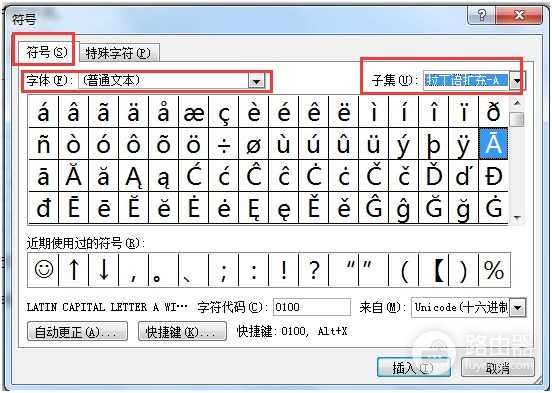The width and height of the screenshot is (552, 393).
Task: Select the Ġ with dot above
Action: click(x=494, y=208)
